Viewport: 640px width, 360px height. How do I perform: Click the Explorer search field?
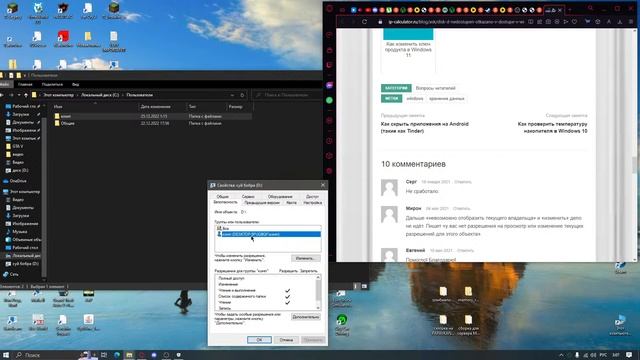(x=287, y=95)
